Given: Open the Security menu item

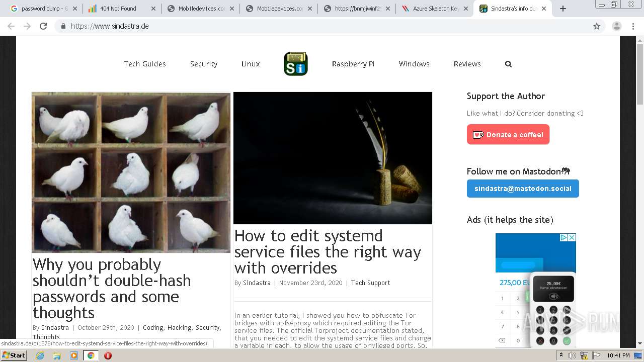Looking at the screenshot, I should pos(204,64).
